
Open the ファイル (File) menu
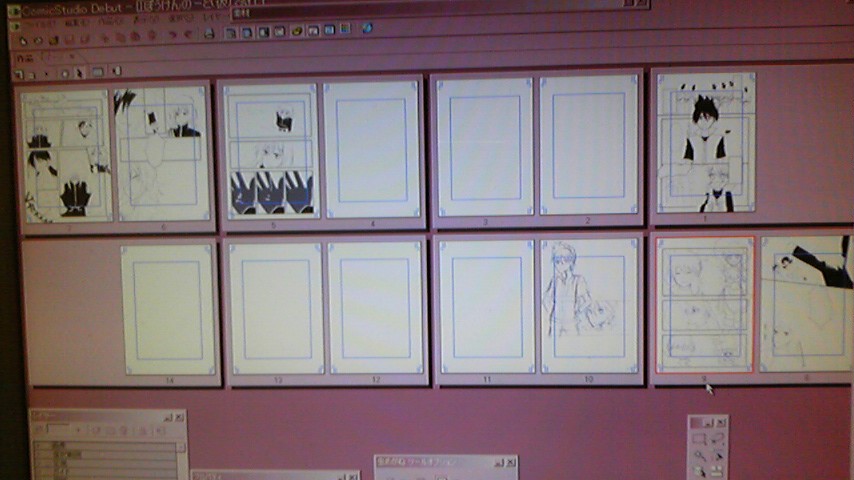click(x=39, y=25)
